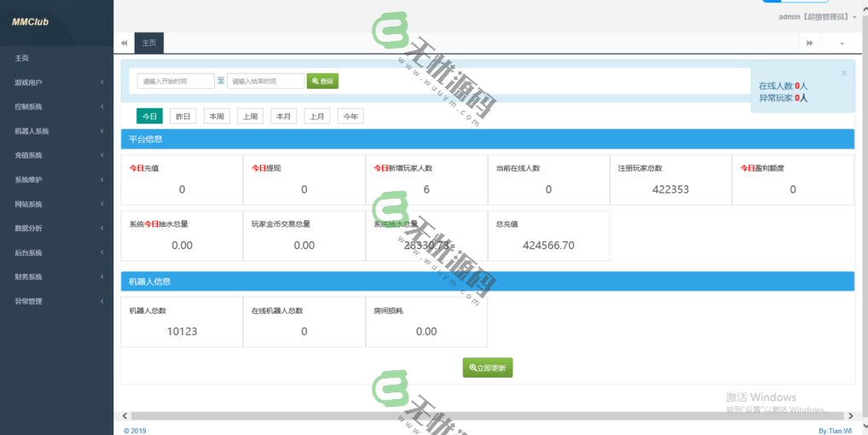The image size is (868, 435).
Task: Click the green 查询 search button
Action: coord(323,81)
